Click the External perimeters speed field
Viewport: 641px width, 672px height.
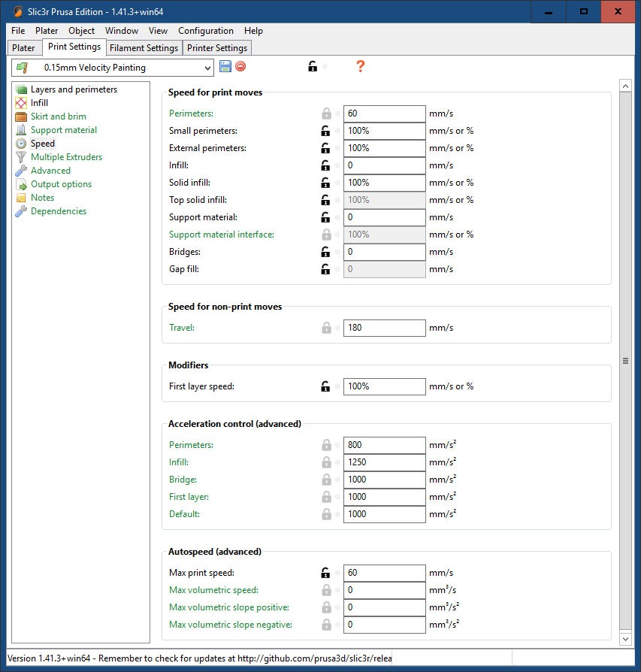384,148
